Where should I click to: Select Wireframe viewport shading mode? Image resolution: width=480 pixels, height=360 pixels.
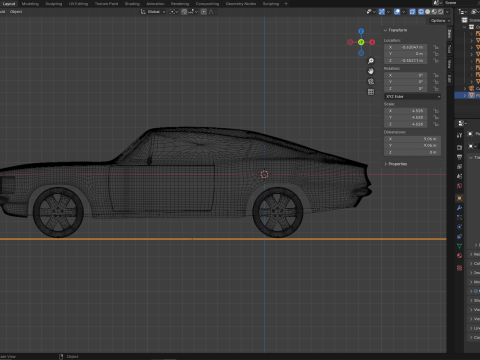[421, 12]
